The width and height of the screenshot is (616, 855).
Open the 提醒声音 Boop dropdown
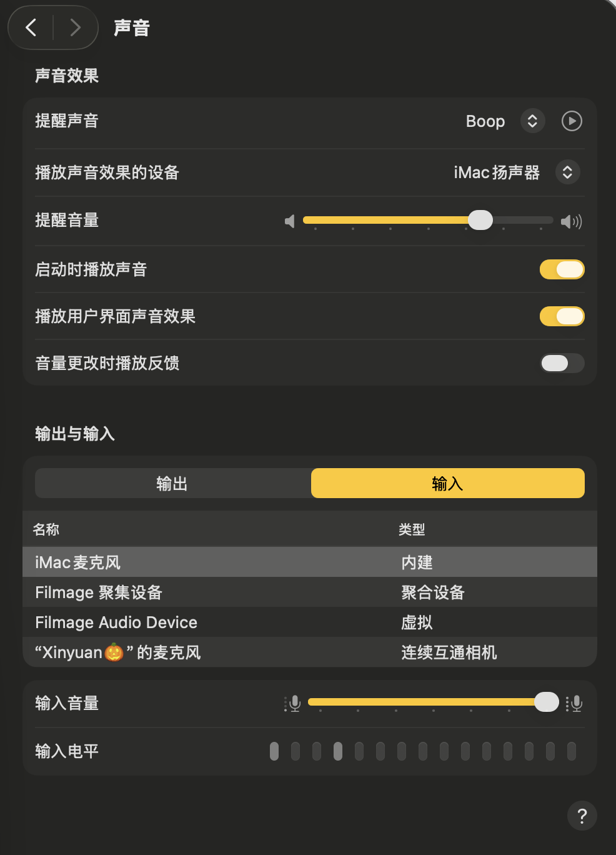532,121
